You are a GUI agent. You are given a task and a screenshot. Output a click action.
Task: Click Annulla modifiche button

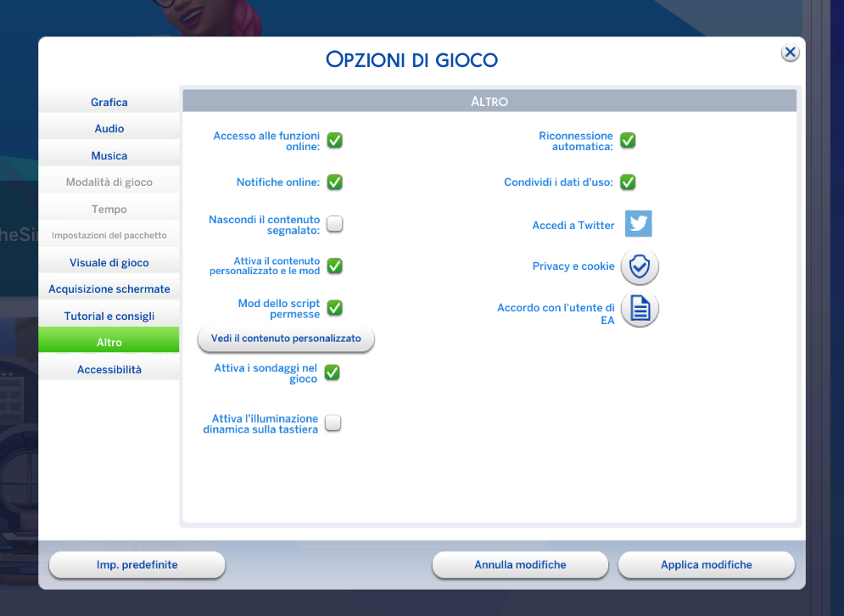click(x=520, y=565)
